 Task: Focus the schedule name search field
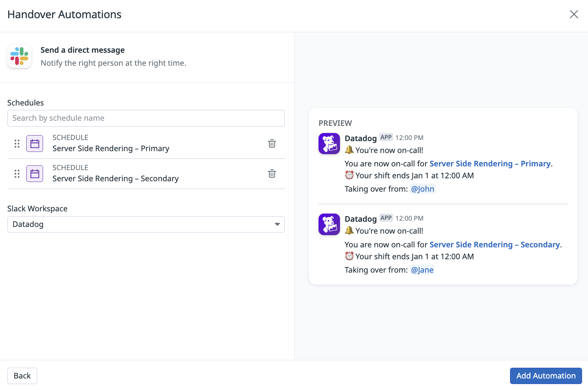[x=146, y=118]
